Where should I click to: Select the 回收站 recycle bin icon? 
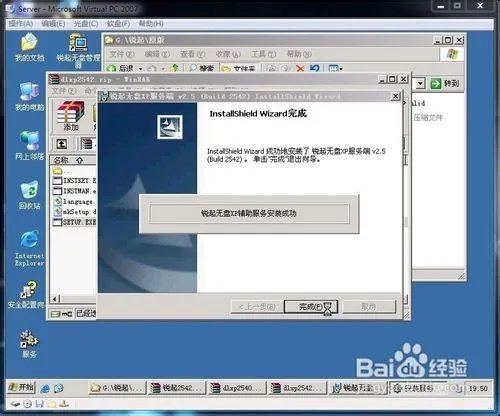click(29, 195)
